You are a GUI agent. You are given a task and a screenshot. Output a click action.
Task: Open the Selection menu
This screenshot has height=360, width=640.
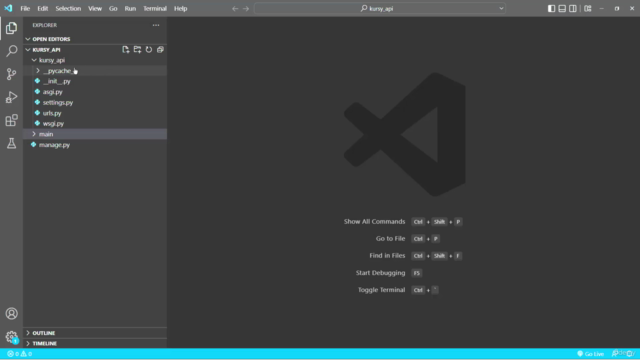68,9
